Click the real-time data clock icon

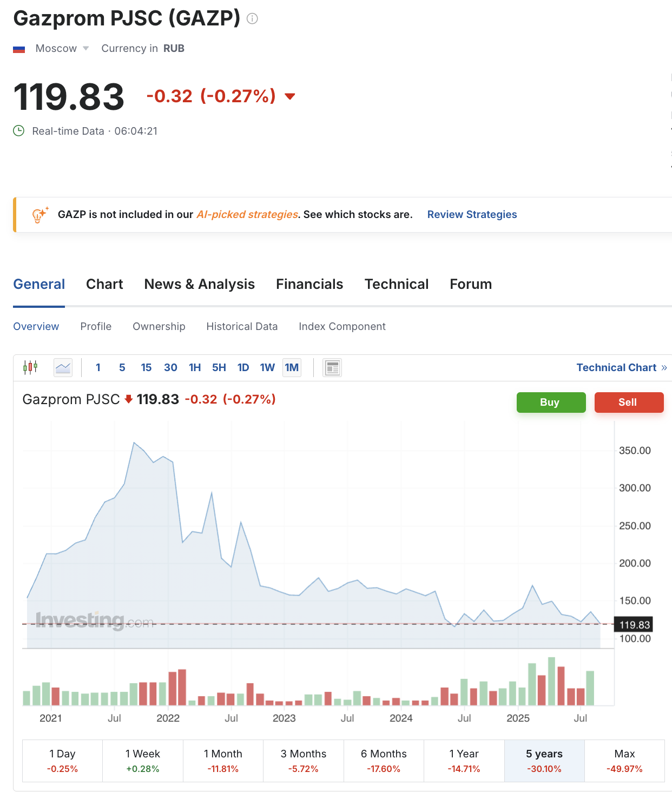(19, 131)
